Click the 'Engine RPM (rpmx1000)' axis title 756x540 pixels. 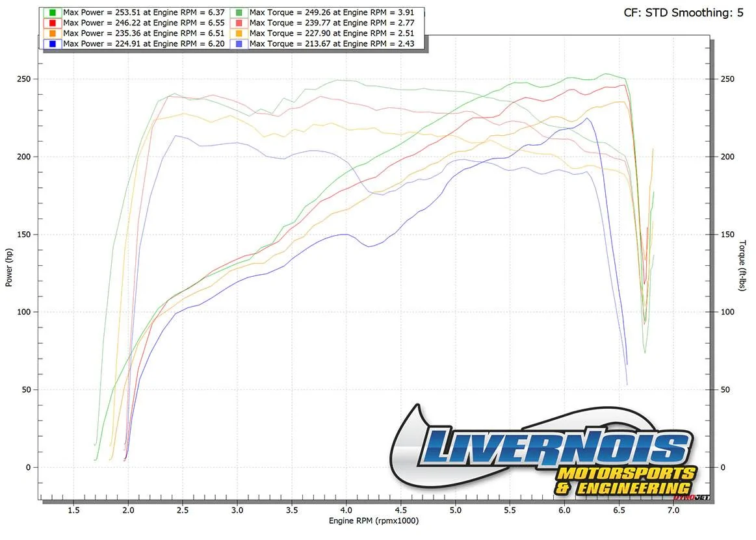[374, 521]
